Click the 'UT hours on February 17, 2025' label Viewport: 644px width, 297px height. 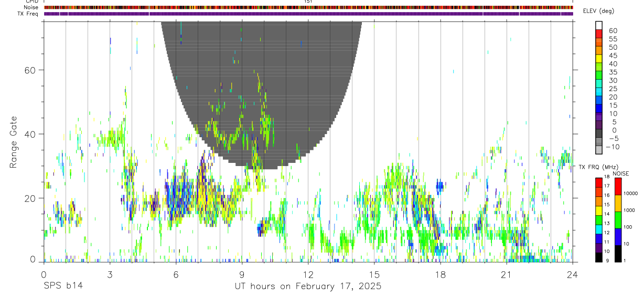click(308, 287)
